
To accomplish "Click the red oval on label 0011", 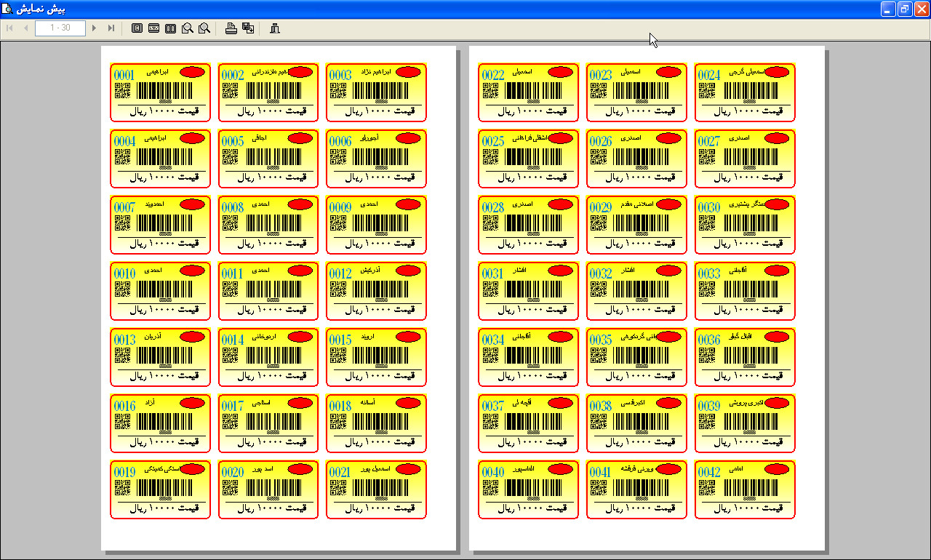I will pos(300,271).
